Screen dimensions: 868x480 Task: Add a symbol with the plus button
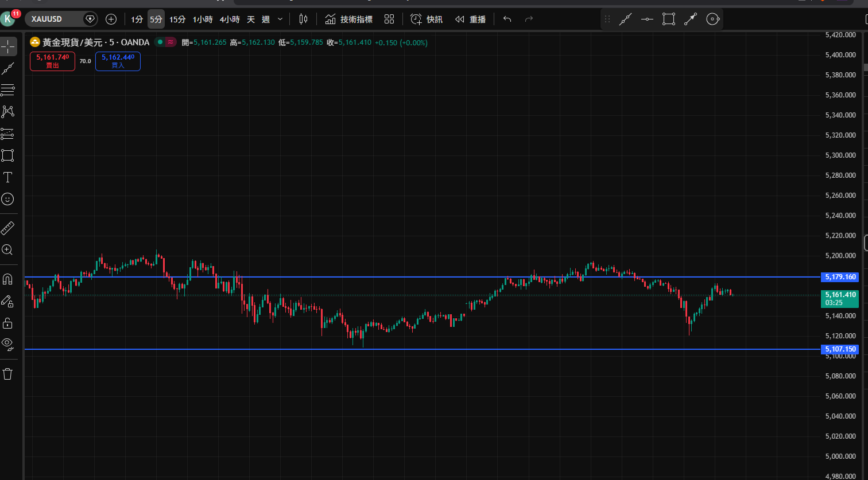111,19
